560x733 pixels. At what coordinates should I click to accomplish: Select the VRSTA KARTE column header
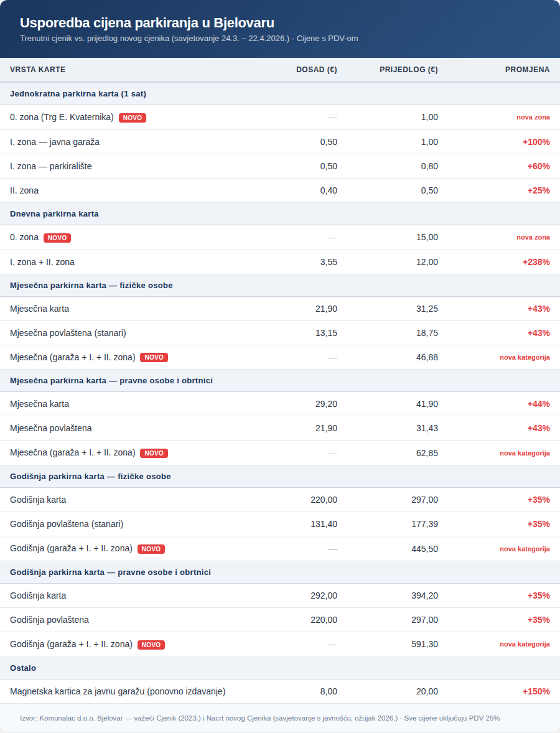tap(38, 70)
